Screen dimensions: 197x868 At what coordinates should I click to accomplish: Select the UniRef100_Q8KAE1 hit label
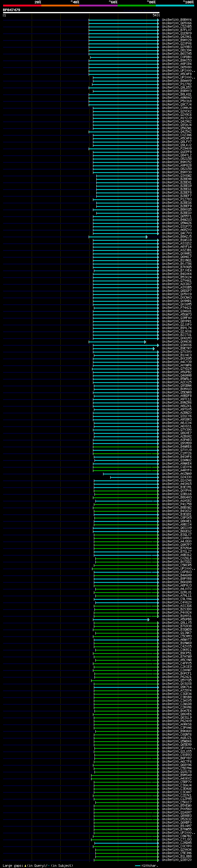(x=176, y=521)
